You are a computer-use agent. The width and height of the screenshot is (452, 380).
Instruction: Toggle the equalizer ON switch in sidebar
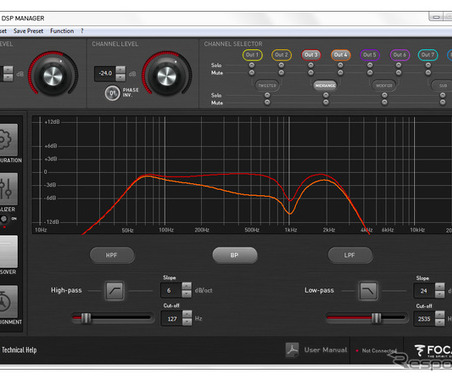pyautogui.click(x=4, y=219)
